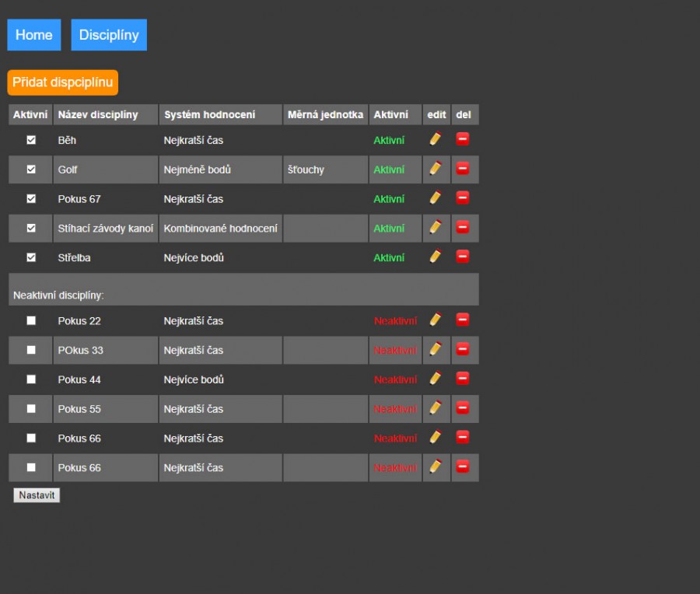Remove Stíhací závody kanoí with delete icon
This screenshot has width=700, height=594.
pyautogui.click(x=462, y=227)
